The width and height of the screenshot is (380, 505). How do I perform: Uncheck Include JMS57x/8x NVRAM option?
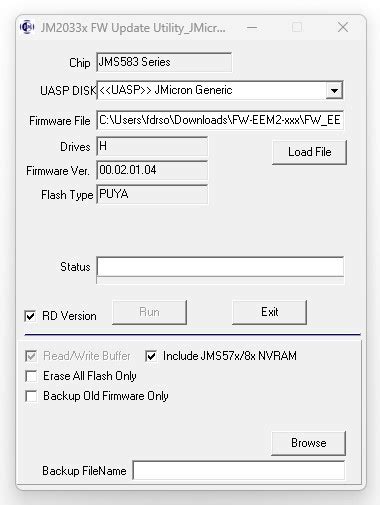pos(151,356)
